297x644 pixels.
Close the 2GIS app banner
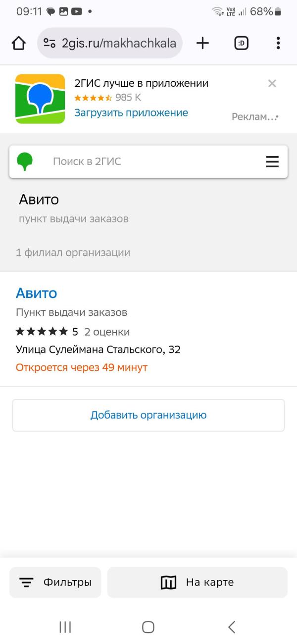click(272, 83)
